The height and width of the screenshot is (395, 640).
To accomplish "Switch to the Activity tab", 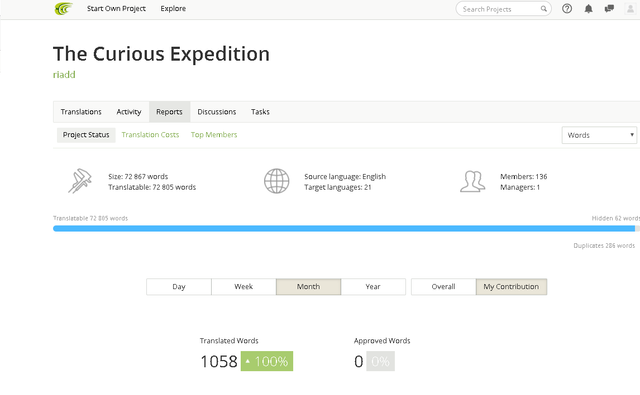I will click(129, 112).
